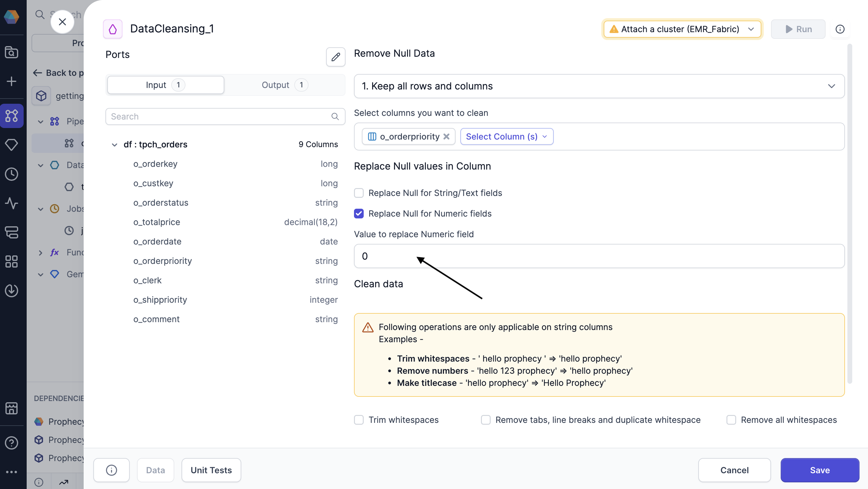Screen dimensions: 868x489
Task: Click the numeric replacement value field
Action: pyautogui.click(x=599, y=256)
